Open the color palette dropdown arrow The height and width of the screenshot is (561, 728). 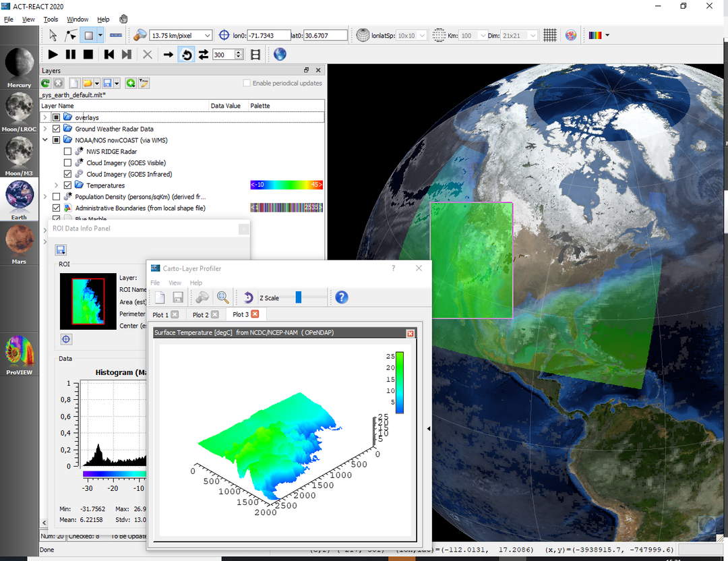(607, 35)
